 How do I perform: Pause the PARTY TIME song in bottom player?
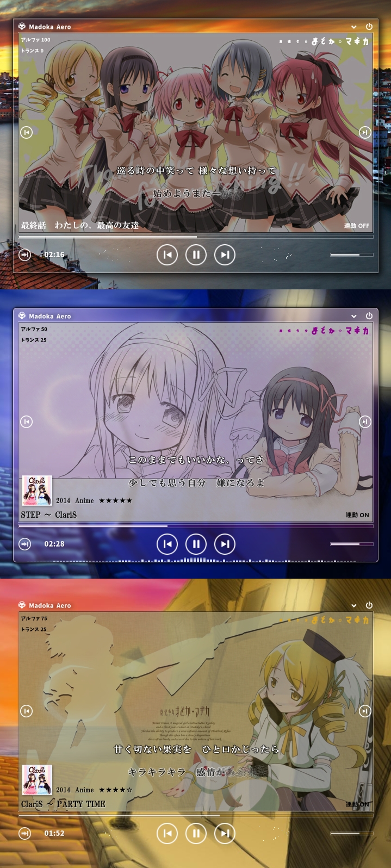(196, 833)
